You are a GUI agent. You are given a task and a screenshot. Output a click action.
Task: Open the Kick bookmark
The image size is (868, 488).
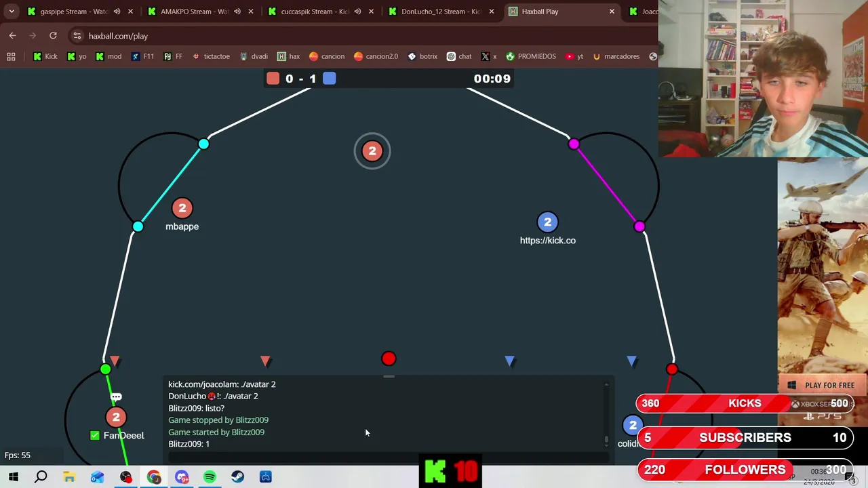point(45,56)
